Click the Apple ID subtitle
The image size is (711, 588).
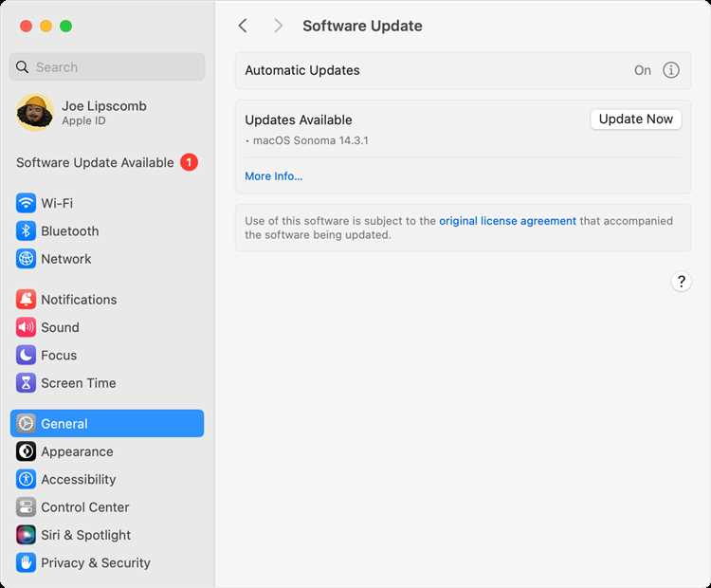(x=83, y=120)
